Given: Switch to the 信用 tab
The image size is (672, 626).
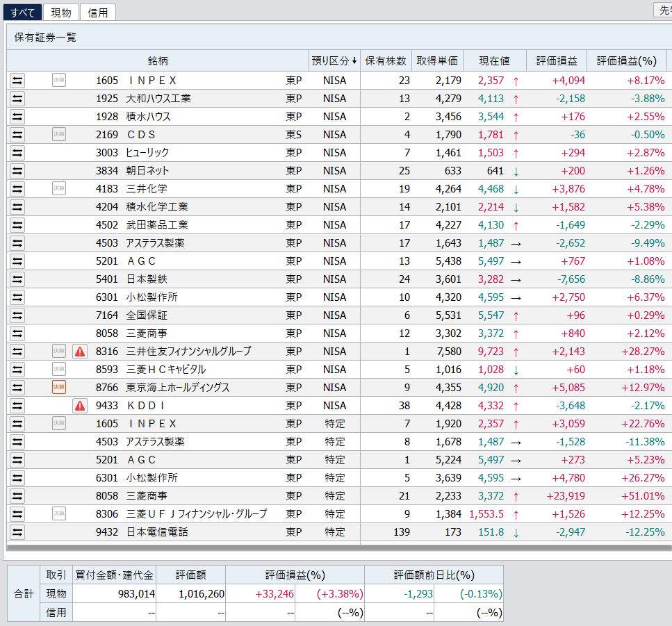Looking at the screenshot, I should [x=98, y=13].
